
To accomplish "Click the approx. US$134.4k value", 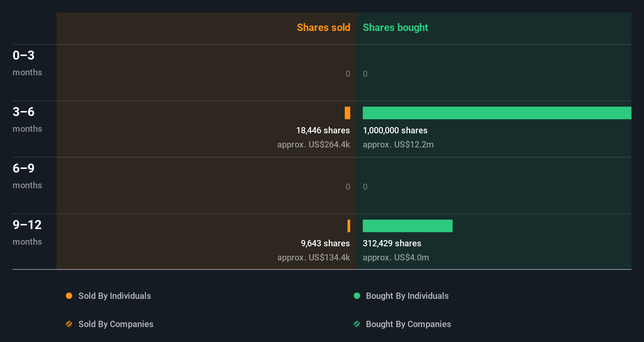I will [313, 257].
